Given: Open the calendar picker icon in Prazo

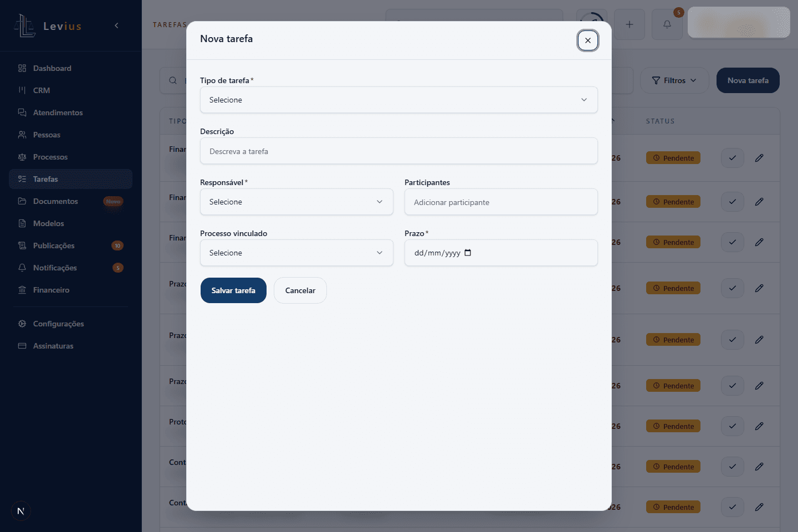Looking at the screenshot, I should (468, 253).
